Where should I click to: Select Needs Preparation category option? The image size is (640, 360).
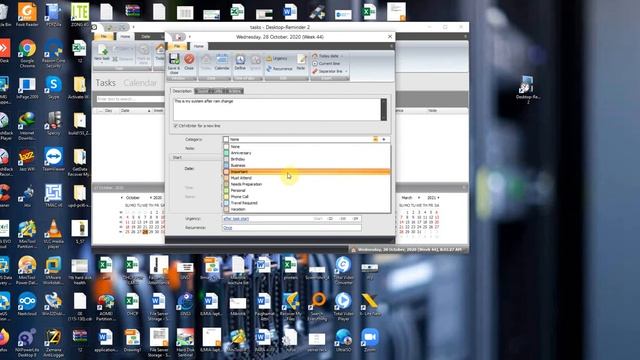tap(307, 184)
